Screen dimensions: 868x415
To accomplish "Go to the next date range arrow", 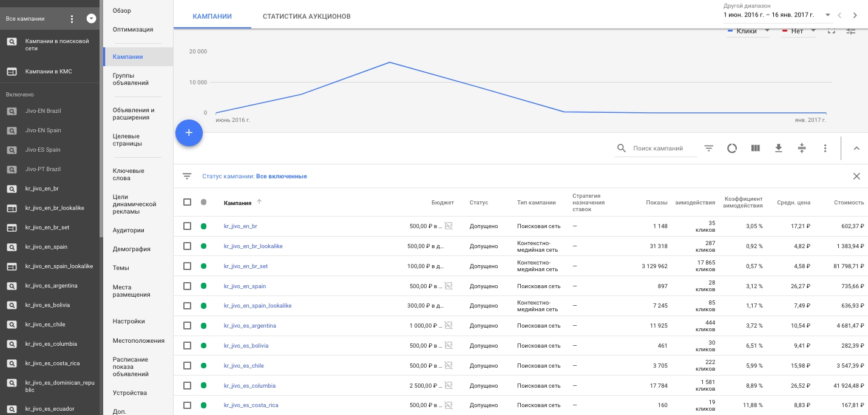I will pos(855,15).
